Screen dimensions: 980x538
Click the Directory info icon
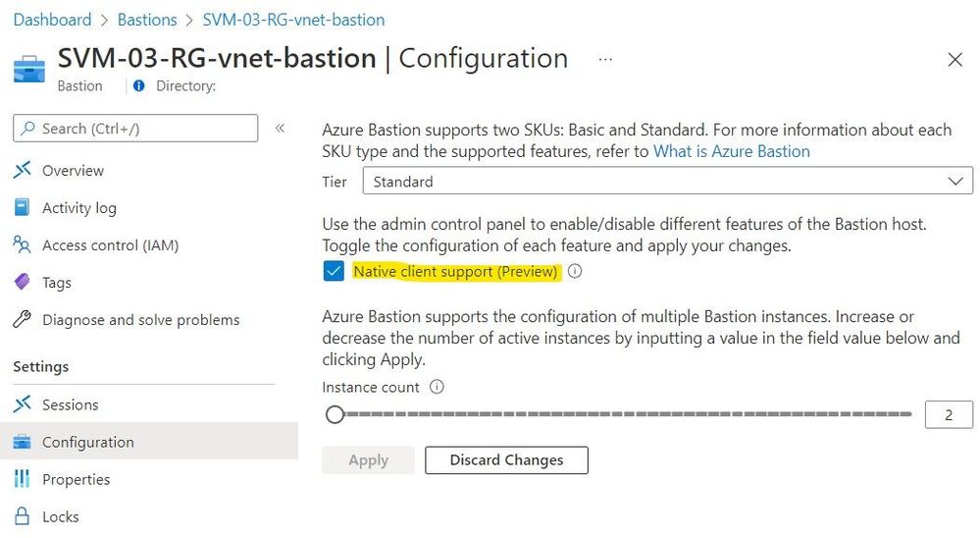(x=138, y=85)
